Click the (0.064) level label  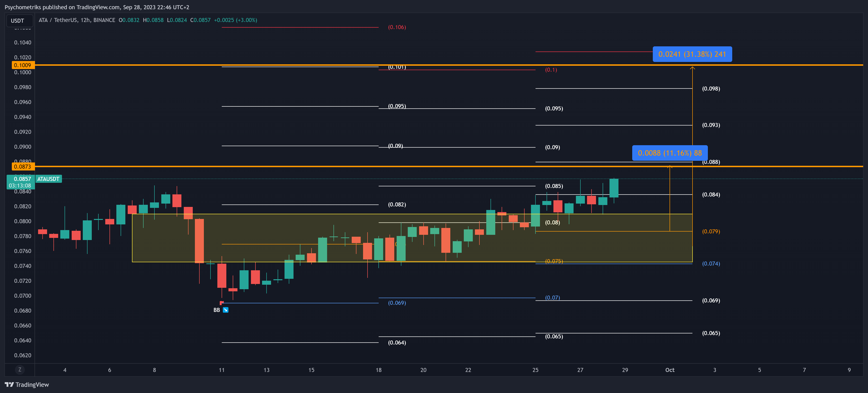[397, 342]
